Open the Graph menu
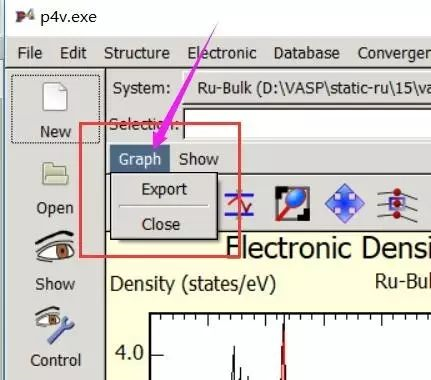The image size is (431, 380). pyautogui.click(x=140, y=159)
